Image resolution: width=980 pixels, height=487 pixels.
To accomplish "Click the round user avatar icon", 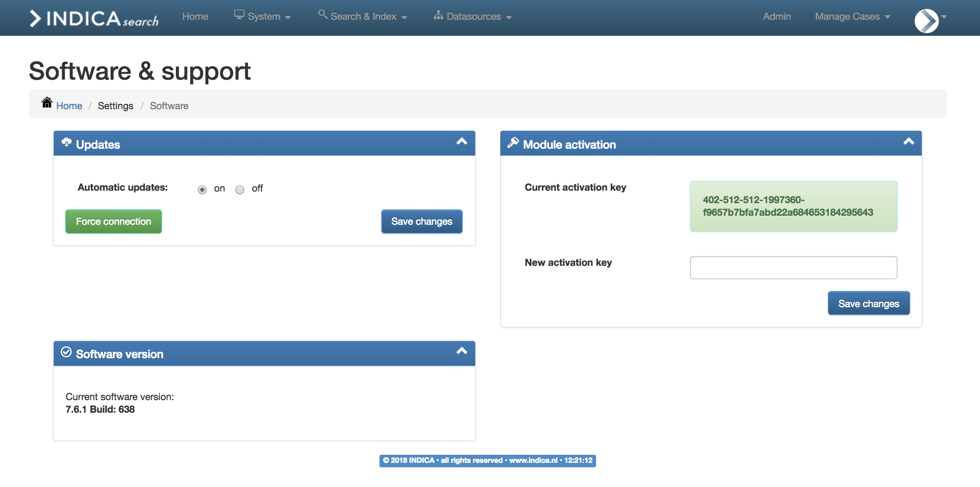I will (926, 21).
